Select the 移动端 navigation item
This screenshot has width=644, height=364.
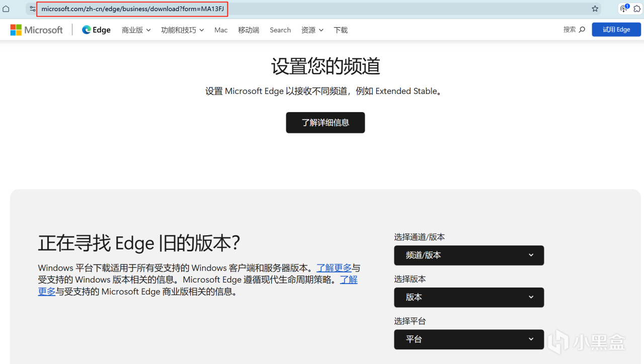(x=248, y=30)
